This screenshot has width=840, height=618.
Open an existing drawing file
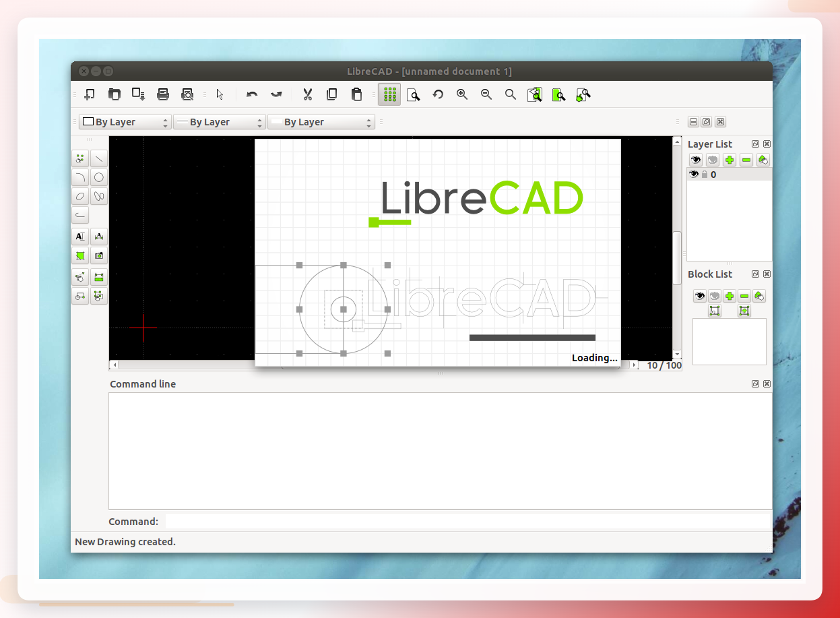tap(114, 94)
